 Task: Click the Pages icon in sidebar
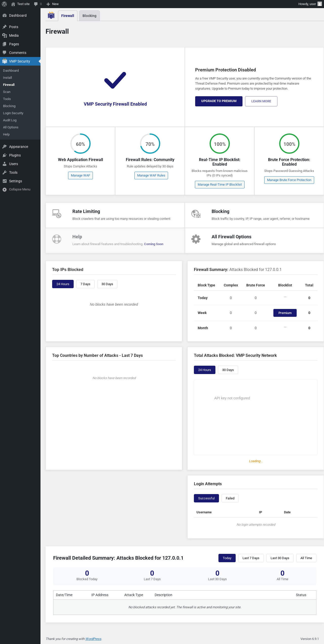point(5,44)
